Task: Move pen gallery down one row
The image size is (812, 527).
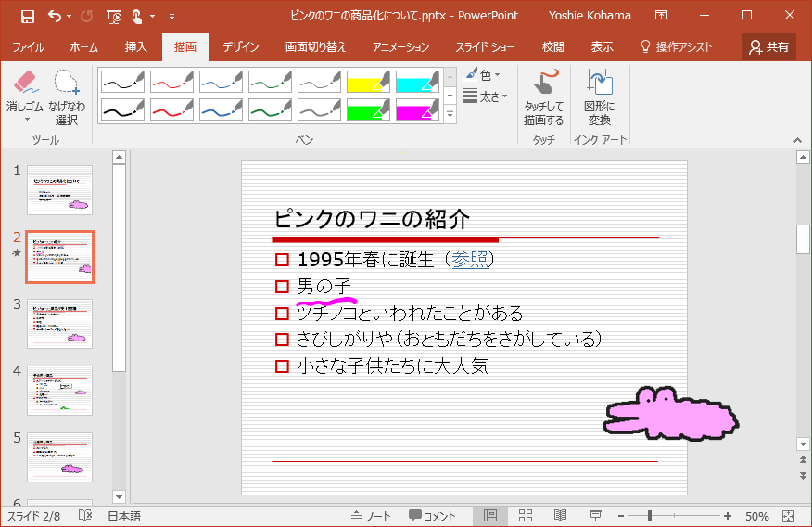Action: [x=450, y=96]
